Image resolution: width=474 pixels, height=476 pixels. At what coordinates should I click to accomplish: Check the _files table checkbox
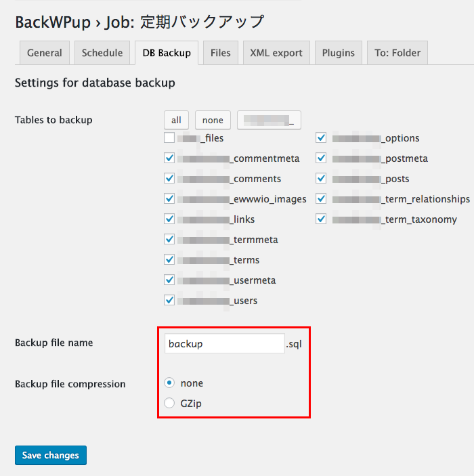(169, 137)
